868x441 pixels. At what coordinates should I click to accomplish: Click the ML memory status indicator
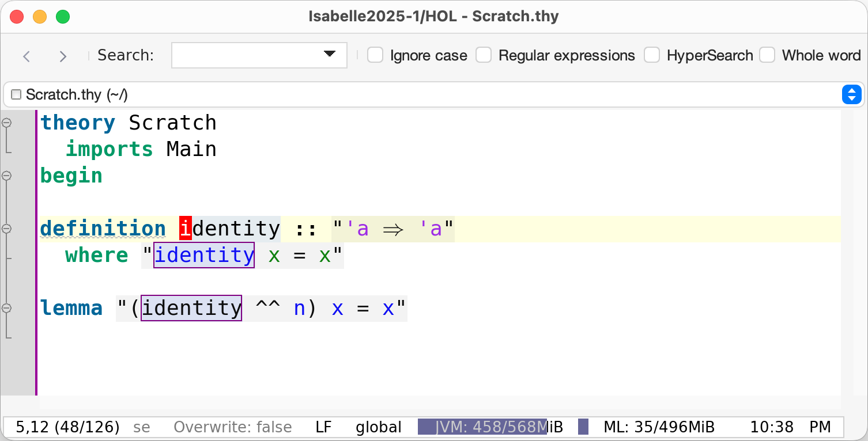click(x=658, y=427)
